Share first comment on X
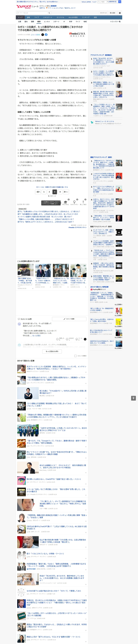 point(85,339)
